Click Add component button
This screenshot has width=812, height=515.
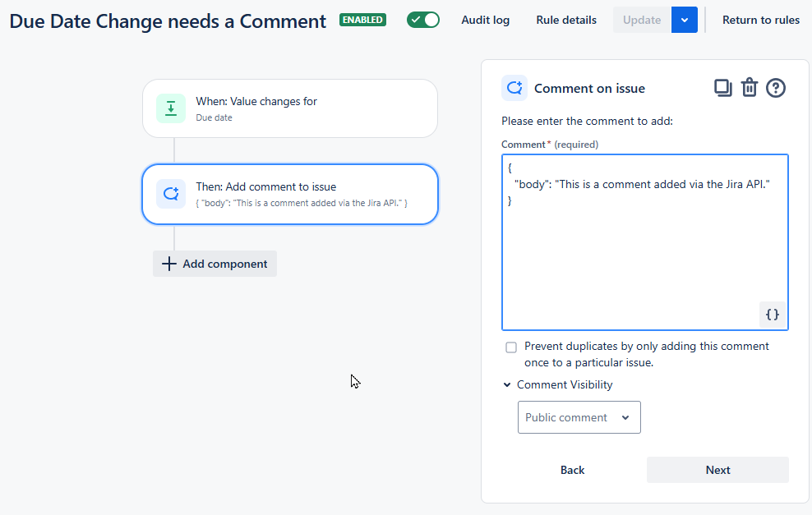click(215, 264)
